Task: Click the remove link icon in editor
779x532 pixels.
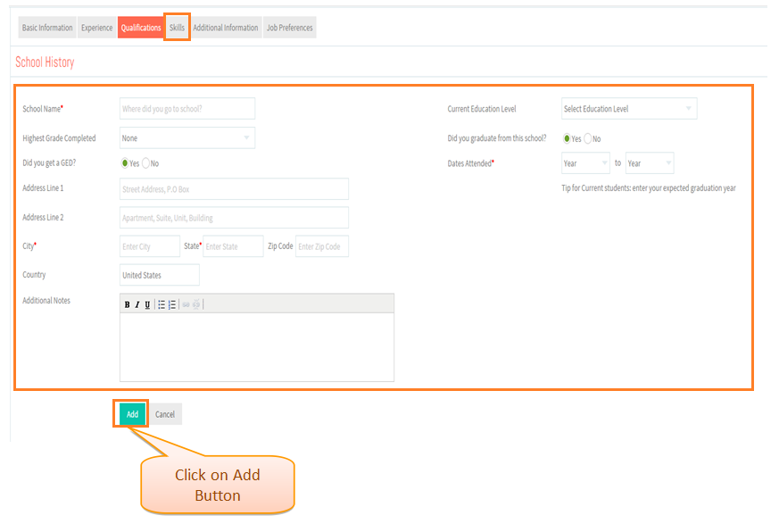Action: coord(196,304)
